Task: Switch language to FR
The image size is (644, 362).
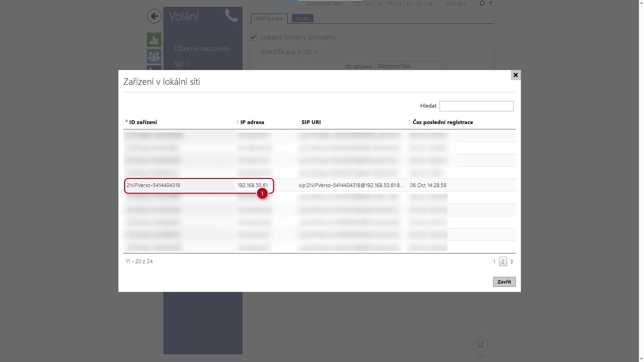Action: pos(390,4)
